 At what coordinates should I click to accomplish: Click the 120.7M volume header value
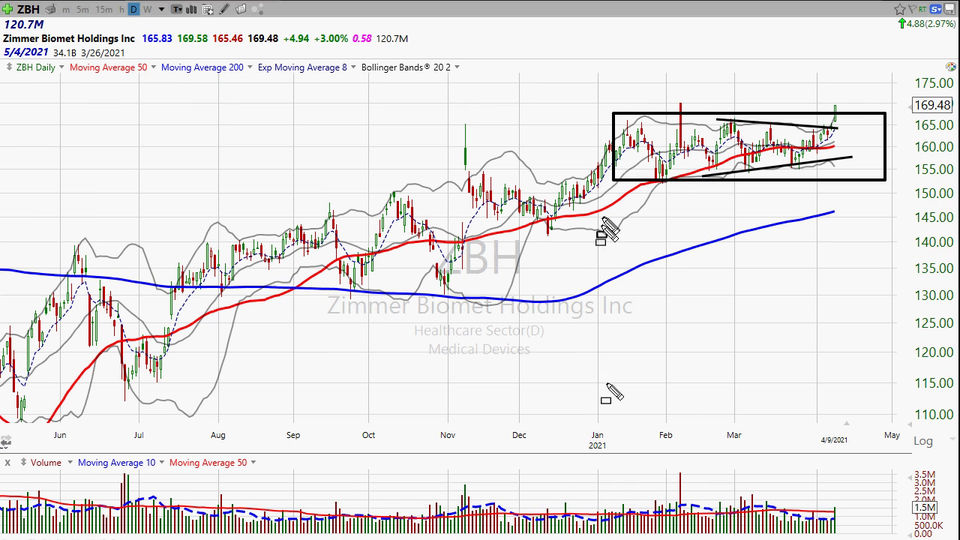point(24,24)
